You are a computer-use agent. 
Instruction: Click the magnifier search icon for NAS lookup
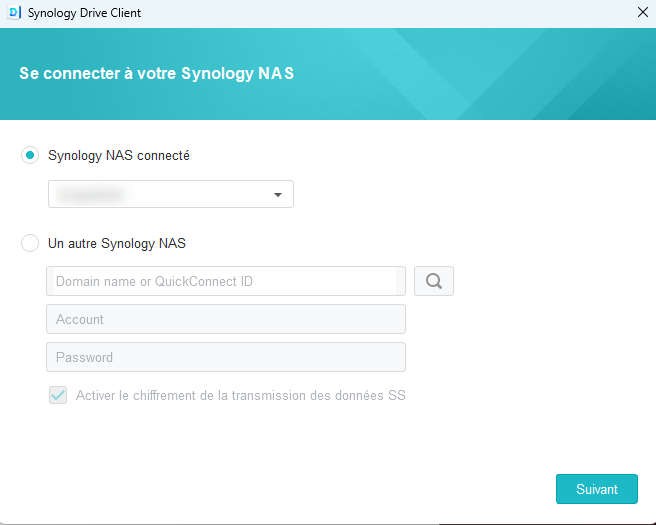(433, 281)
